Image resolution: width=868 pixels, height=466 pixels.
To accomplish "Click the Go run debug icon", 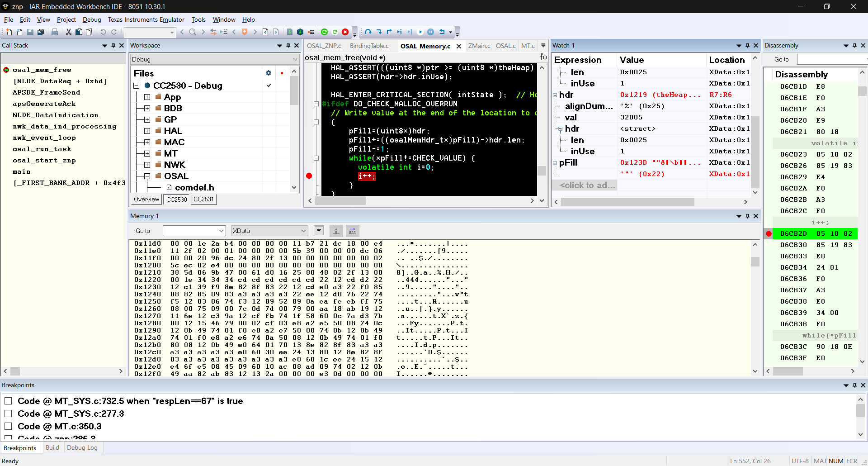I will tap(420, 32).
